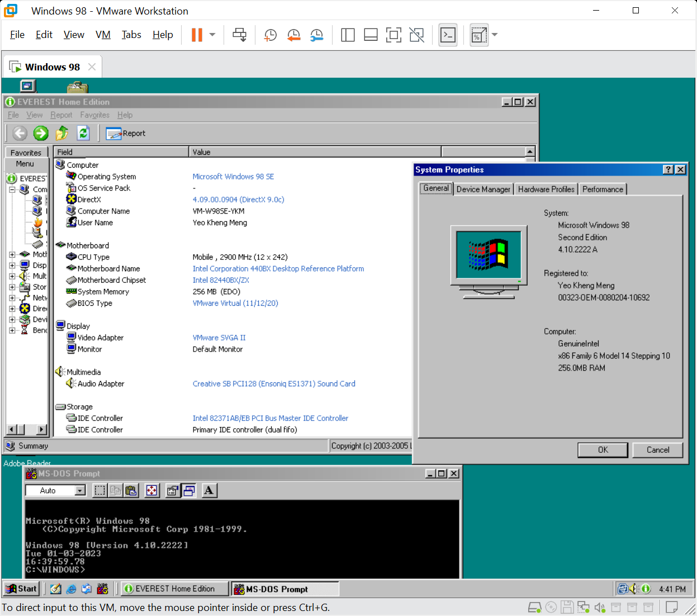Open the Intel 82440BX/ZX chipset link
Screen dimensions: 697x616
(x=221, y=280)
